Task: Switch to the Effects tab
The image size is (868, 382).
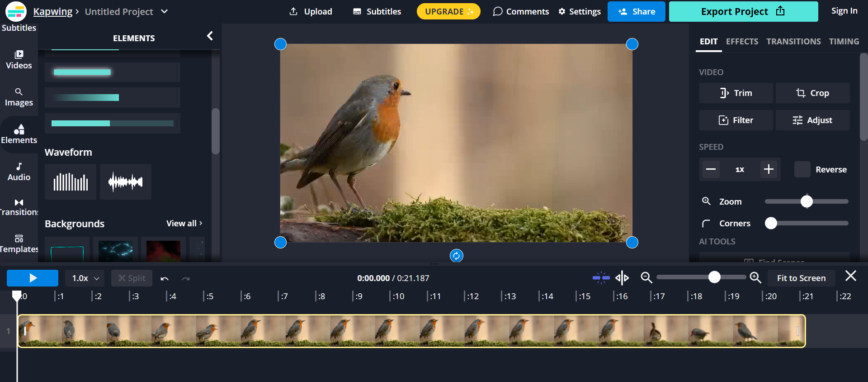Action: 742,41
